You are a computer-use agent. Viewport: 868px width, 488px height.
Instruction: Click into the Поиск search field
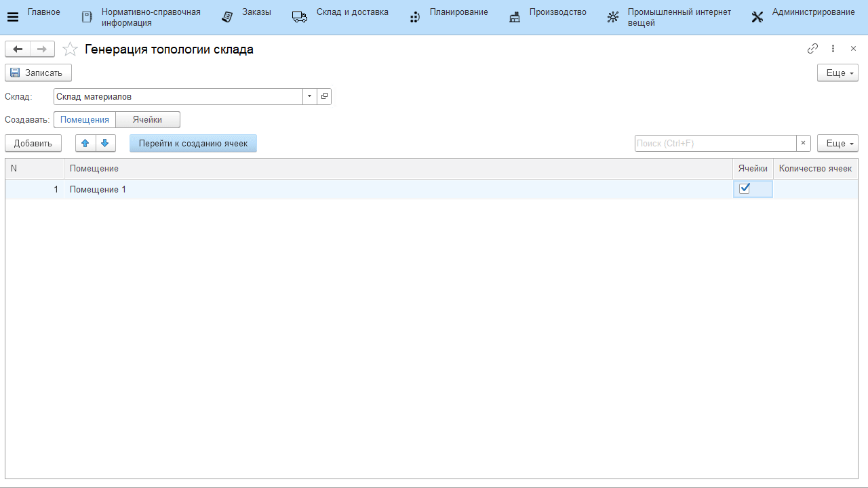pos(715,143)
